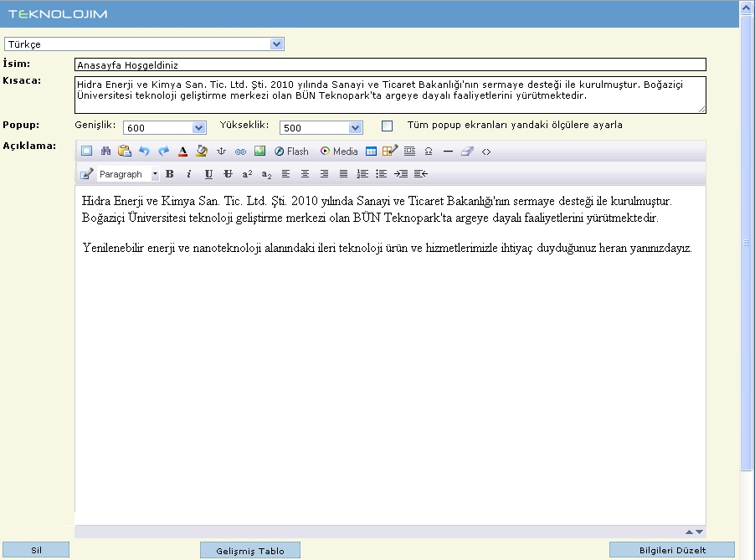This screenshot has height=560, width=755.
Task: Open the Paragraph format dropdown
Action: (128, 174)
